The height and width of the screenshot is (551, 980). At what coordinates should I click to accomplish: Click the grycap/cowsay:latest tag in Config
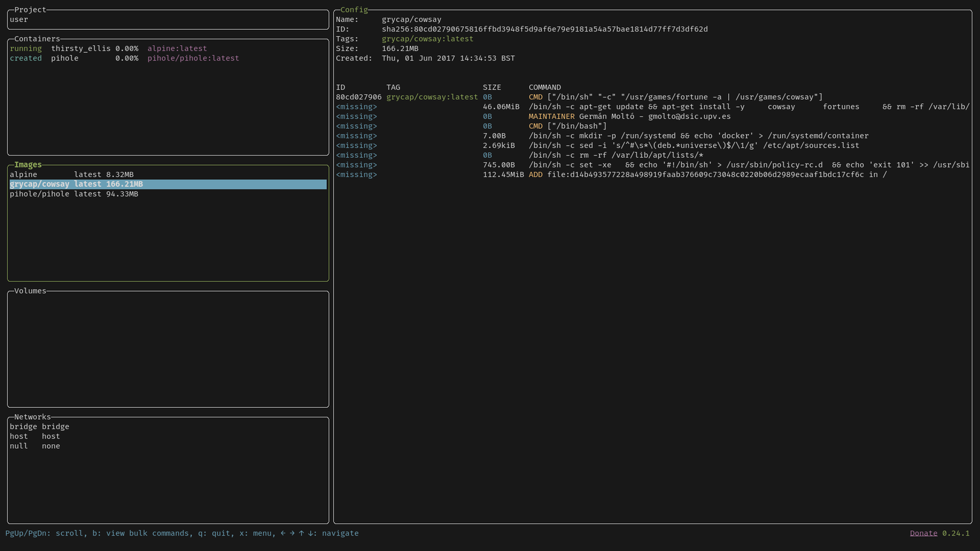(427, 39)
